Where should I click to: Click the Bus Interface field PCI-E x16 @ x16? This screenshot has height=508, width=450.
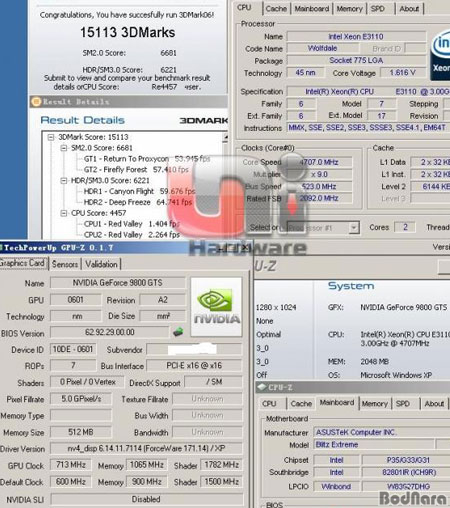pyautogui.click(x=194, y=365)
